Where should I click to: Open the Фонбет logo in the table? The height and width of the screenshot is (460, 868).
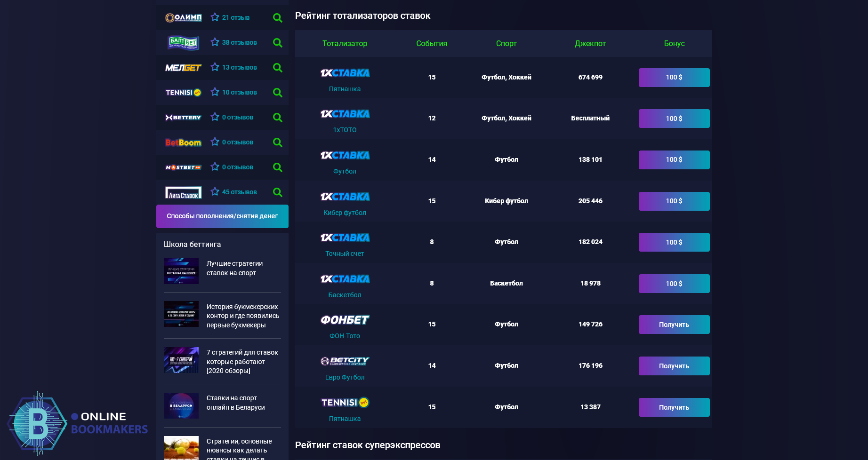345,320
